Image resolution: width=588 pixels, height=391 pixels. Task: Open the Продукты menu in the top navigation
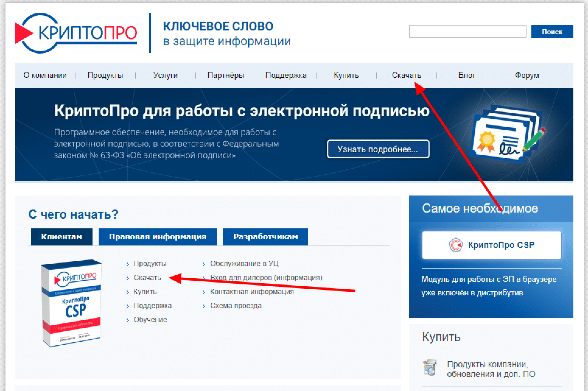[x=105, y=75]
